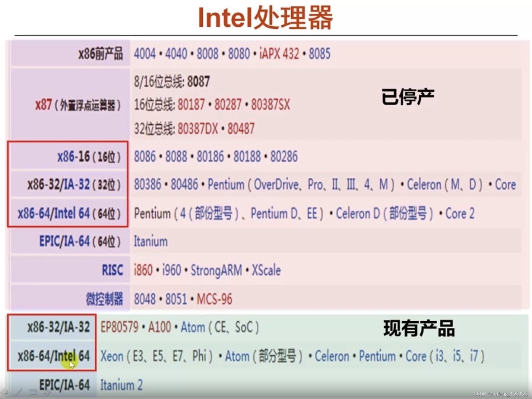532x399 pixels.
Task: Click the x86-16 (16位) row header
Action: coord(89,157)
